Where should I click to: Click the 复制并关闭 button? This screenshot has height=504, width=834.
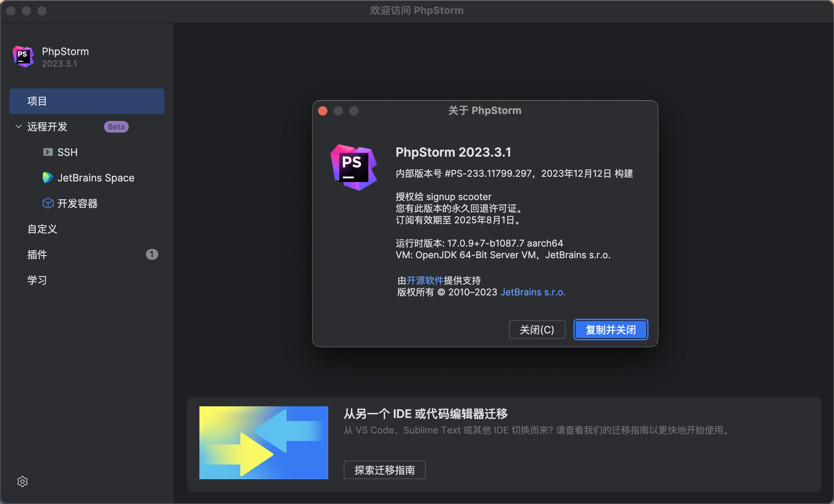(x=611, y=330)
